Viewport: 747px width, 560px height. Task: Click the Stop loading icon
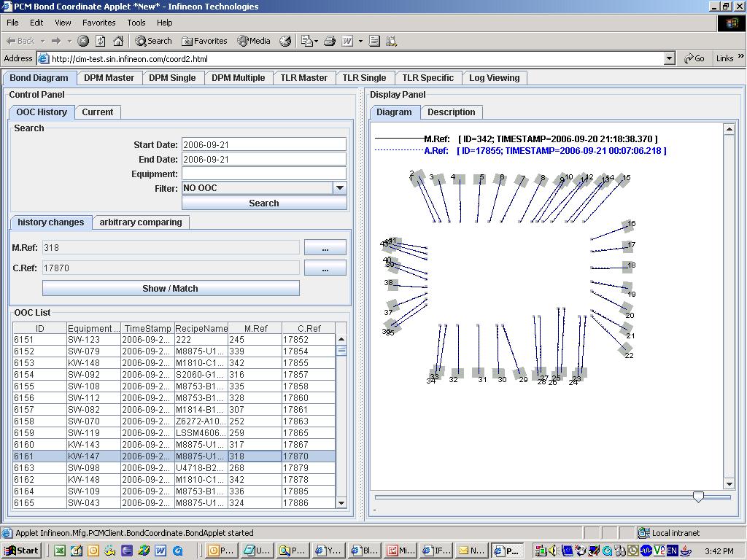pyautogui.click(x=83, y=41)
